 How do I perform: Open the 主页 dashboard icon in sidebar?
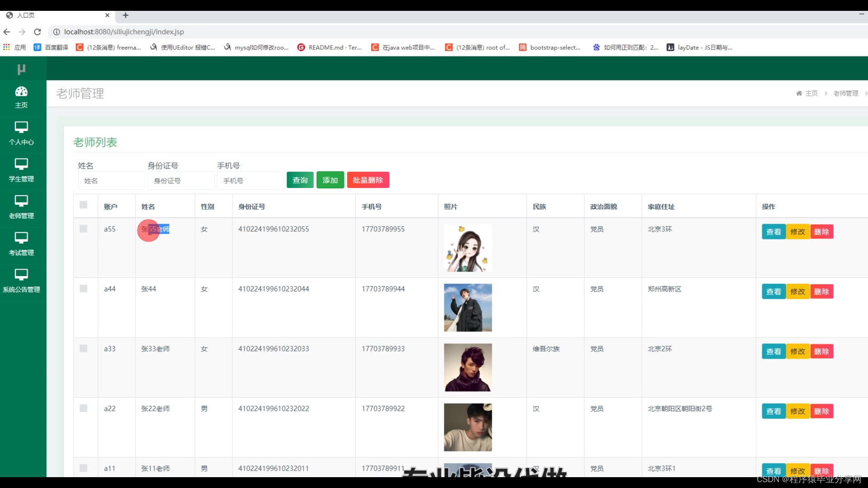(x=21, y=92)
